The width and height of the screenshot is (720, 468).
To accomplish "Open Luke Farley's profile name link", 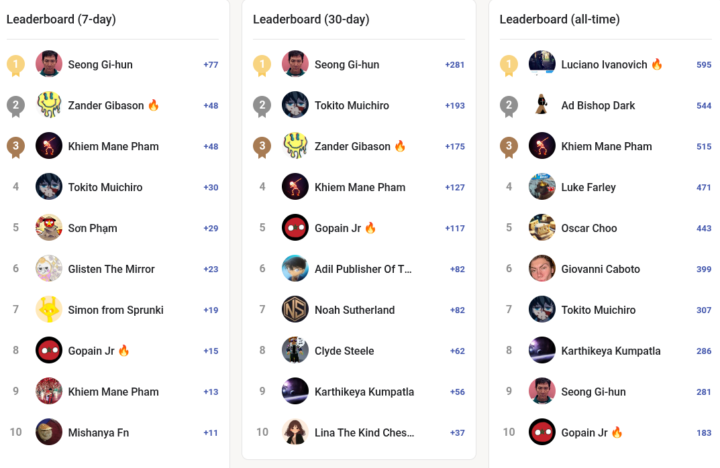I will pos(588,188).
